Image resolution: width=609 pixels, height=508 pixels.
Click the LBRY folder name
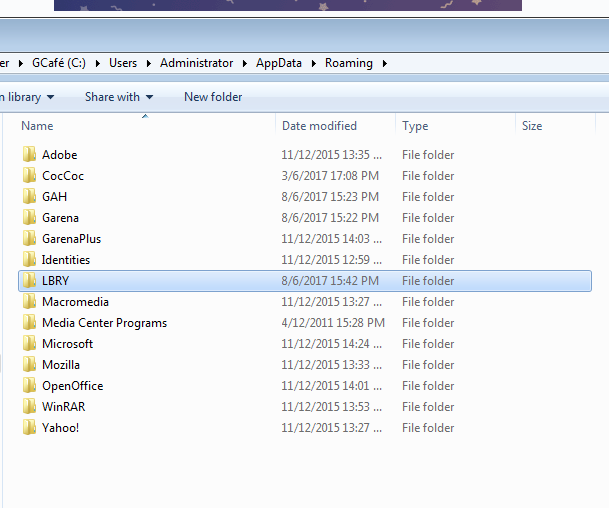[x=56, y=280]
